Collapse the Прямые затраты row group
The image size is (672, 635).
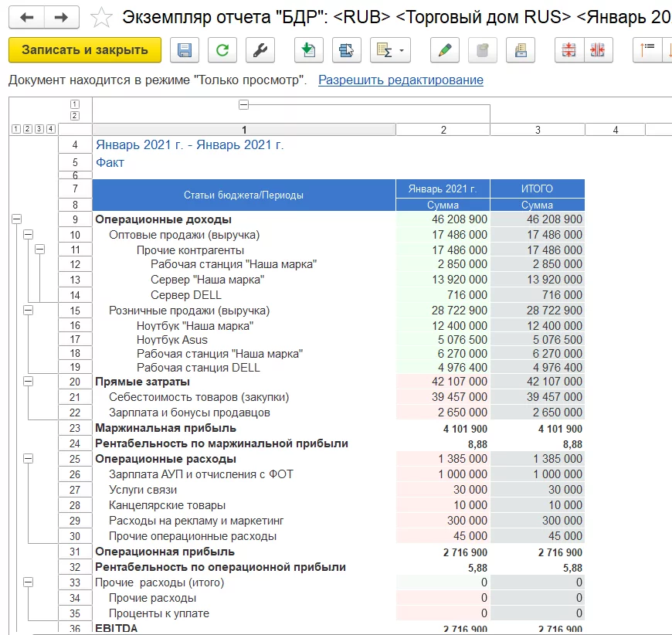(x=29, y=382)
